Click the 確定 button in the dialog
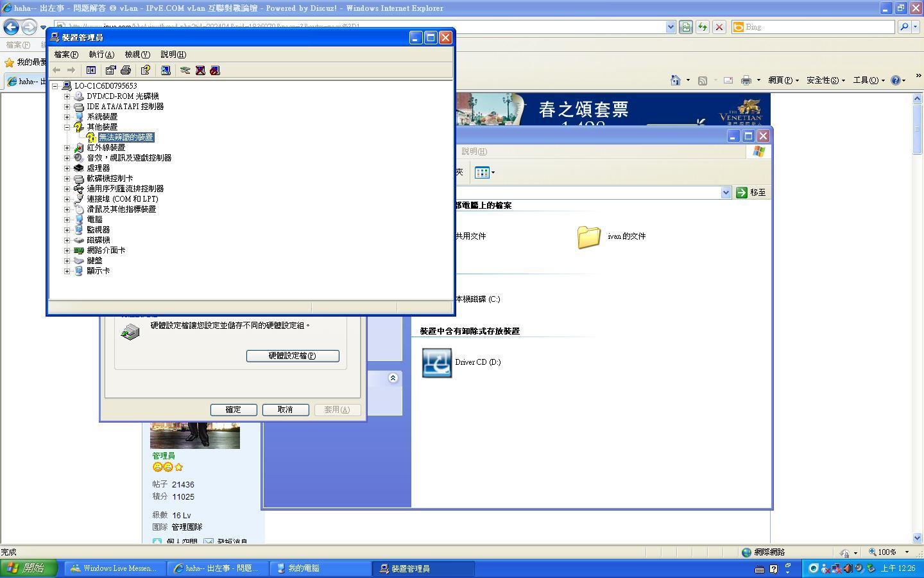This screenshot has height=578, width=924. pyautogui.click(x=234, y=410)
